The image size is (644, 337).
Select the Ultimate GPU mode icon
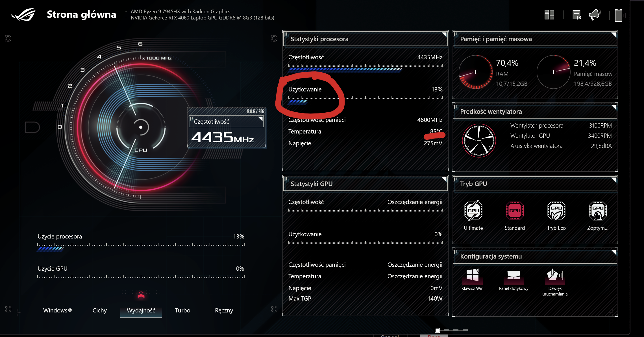pos(473,211)
